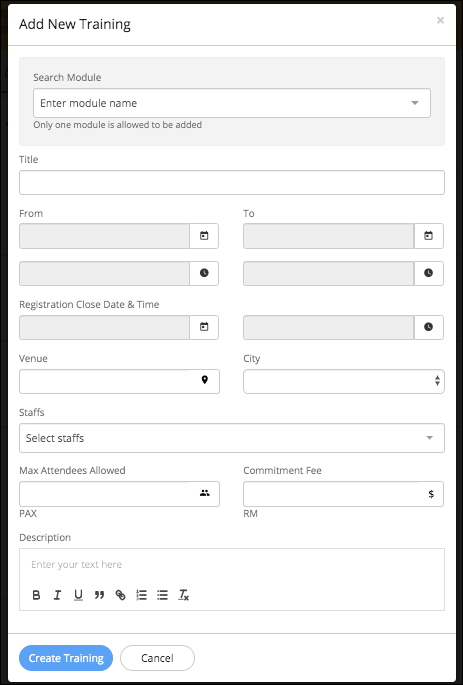
Task: Open the To time clock picker
Action: [428, 273]
